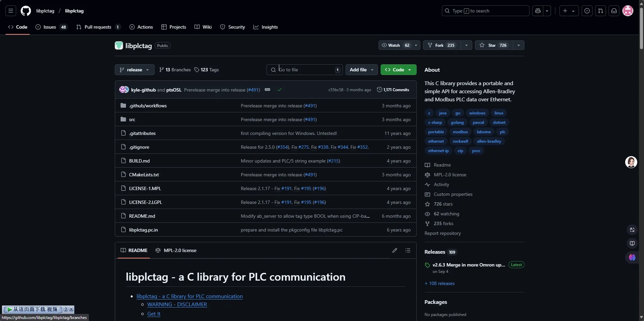Open the + 108 releases link
Image resolution: width=644 pixels, height=321 pixels.
(x=440, y=283)
